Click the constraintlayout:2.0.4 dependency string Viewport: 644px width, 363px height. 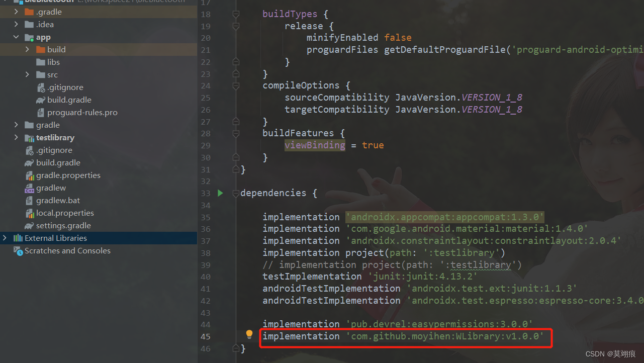click(484, 240)
